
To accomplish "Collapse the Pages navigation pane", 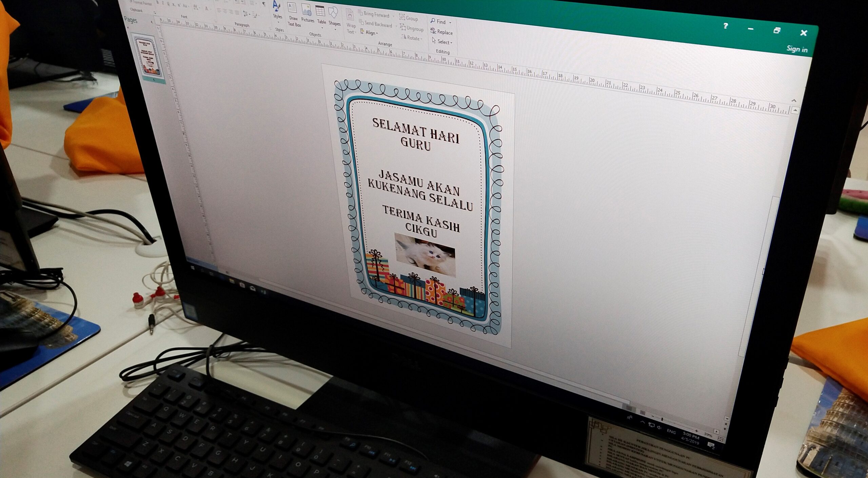I will (152, 22).
